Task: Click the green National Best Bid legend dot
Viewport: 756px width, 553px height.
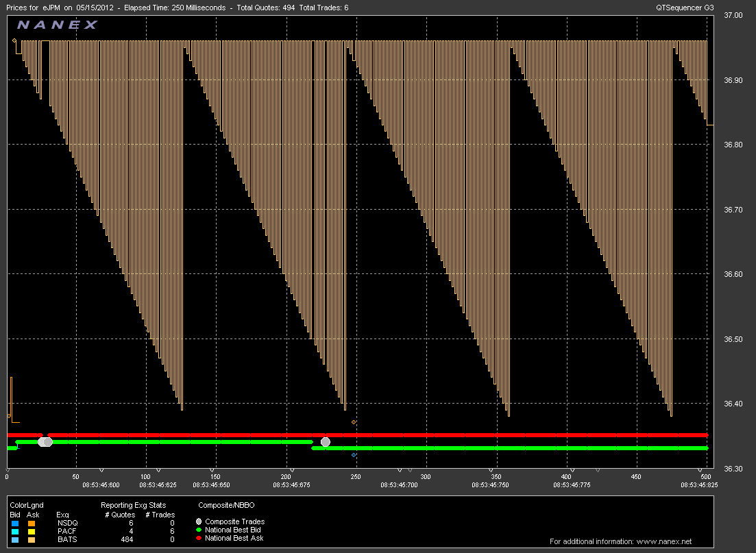Action: tap(199, 530)
